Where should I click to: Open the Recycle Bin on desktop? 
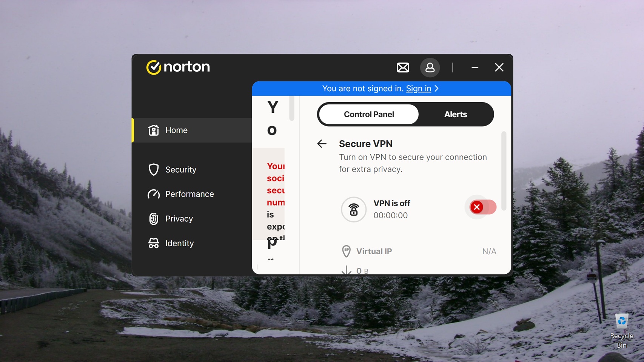(621, 328)
